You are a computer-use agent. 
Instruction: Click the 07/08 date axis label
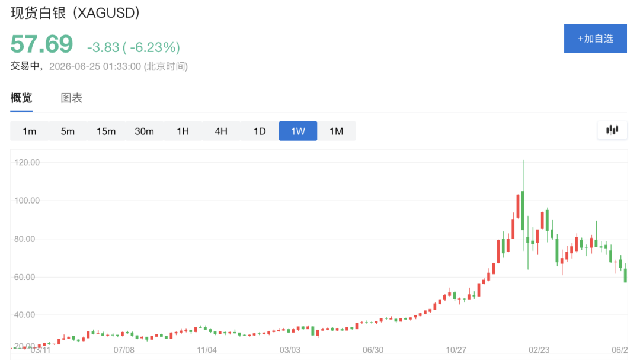(x=124, y=350)
